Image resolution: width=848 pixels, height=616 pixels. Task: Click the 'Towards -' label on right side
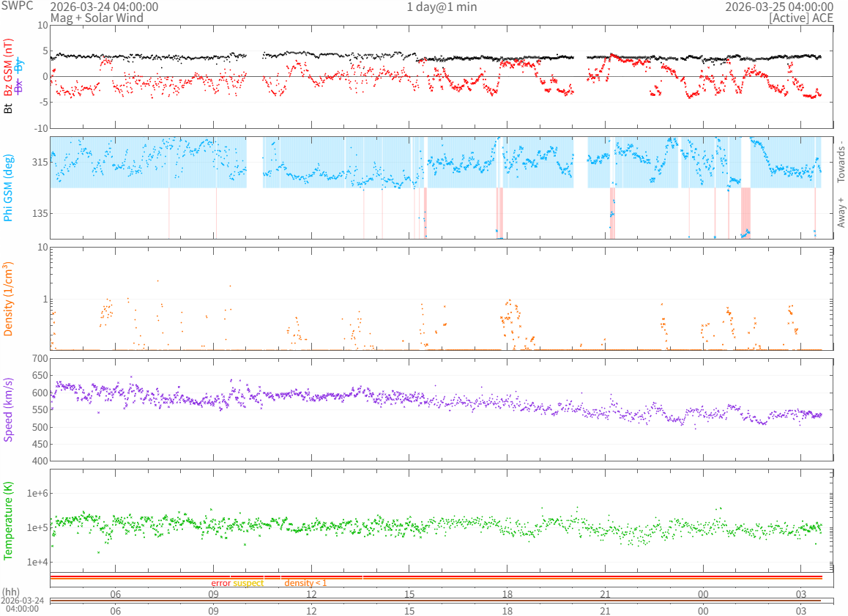pyautogui.click(x=841, y=161)
